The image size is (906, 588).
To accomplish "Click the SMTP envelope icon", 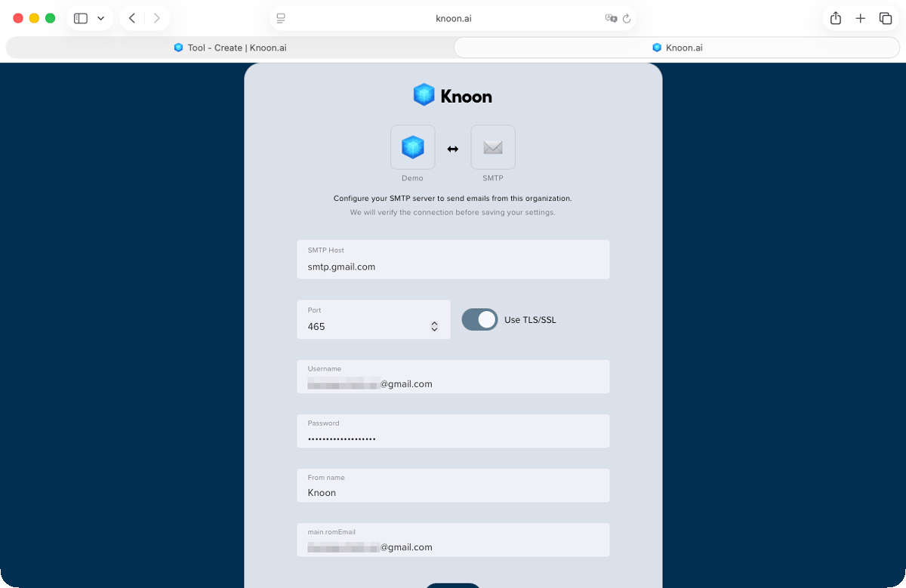I will coord(493,147).
